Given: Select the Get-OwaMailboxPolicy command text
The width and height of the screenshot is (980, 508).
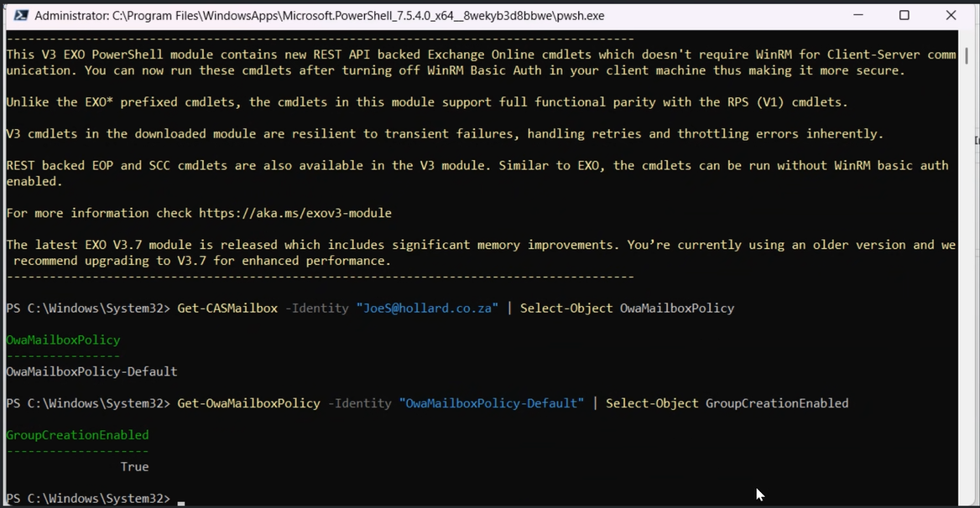Looking at the screenshot, I should [x=248, y=402].
